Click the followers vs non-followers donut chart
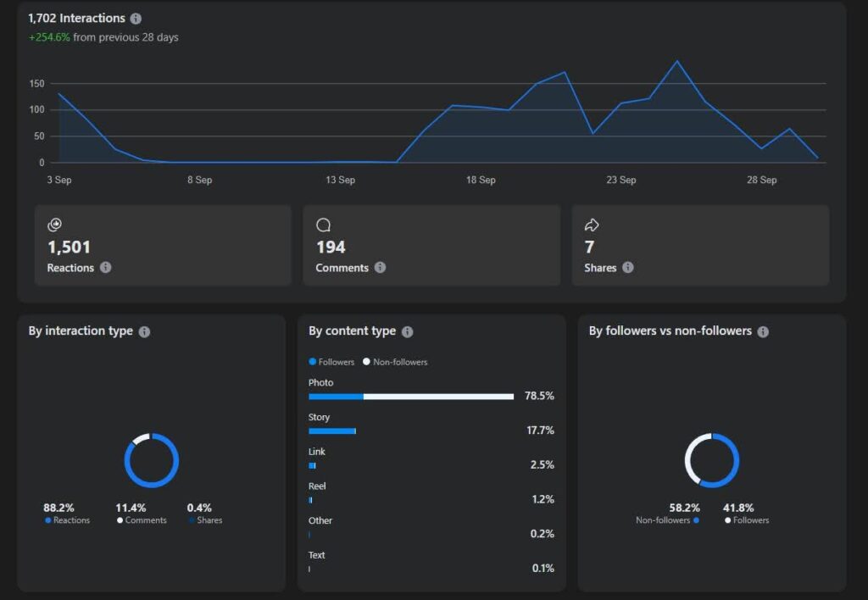Viewport: 868px width, 600px height. coord(712,461)
